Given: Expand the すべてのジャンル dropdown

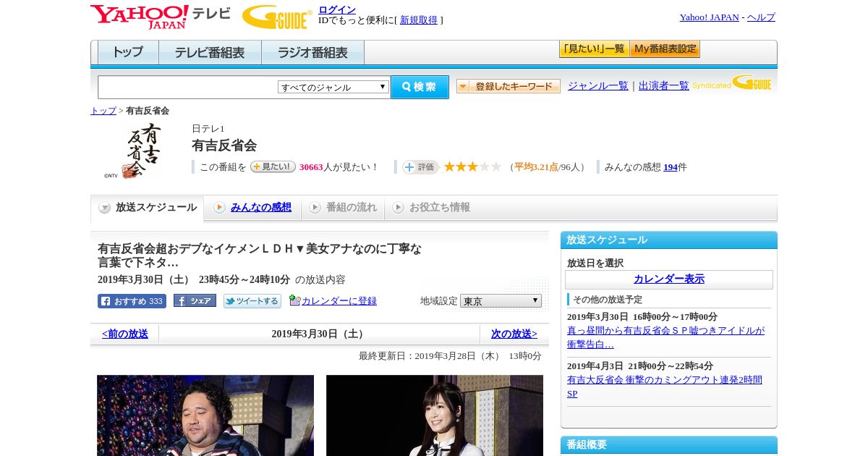Looking at the screenshot, I should [x=333, y=87].
